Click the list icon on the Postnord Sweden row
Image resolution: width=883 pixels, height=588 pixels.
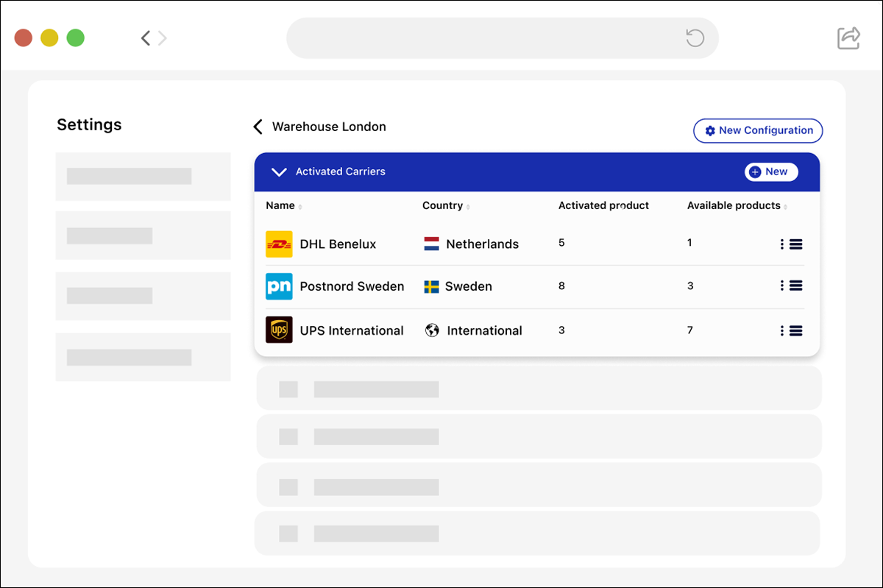(797, 286)
